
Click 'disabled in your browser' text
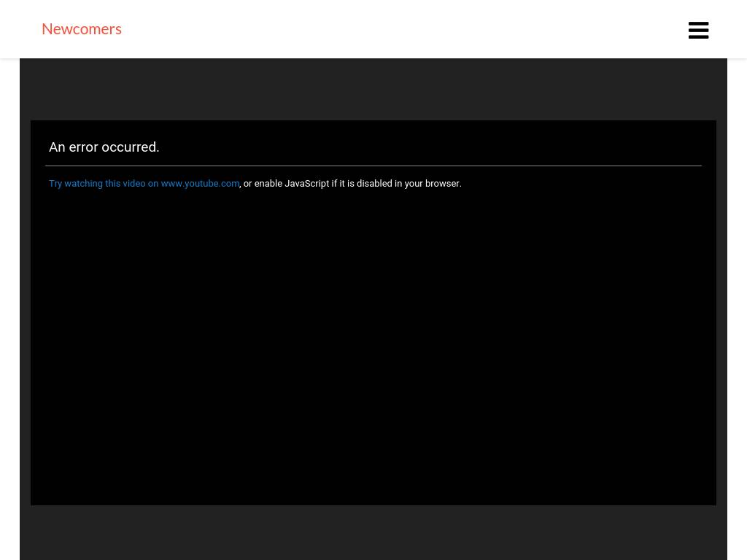coord(409,184)
